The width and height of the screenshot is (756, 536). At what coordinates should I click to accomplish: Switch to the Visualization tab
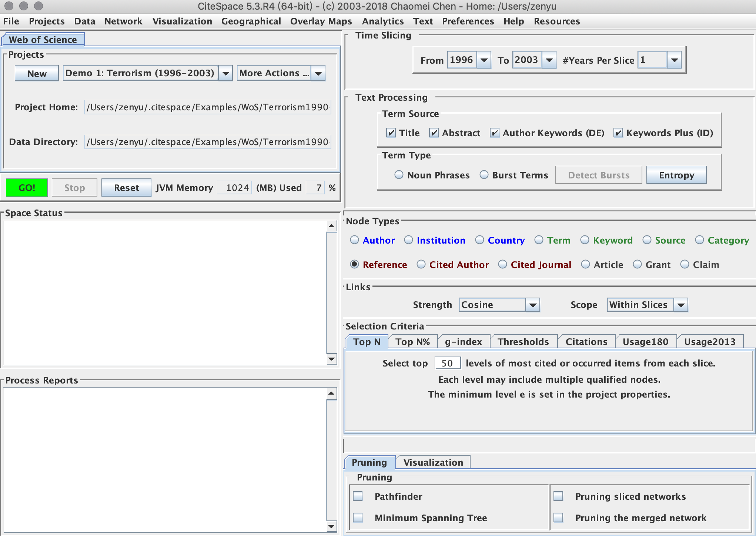[433, 462]
